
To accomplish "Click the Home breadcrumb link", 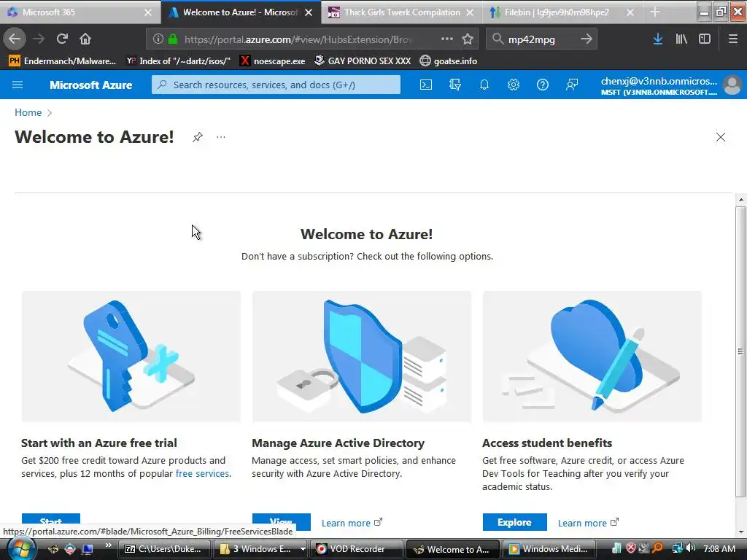I will (28, 112).
